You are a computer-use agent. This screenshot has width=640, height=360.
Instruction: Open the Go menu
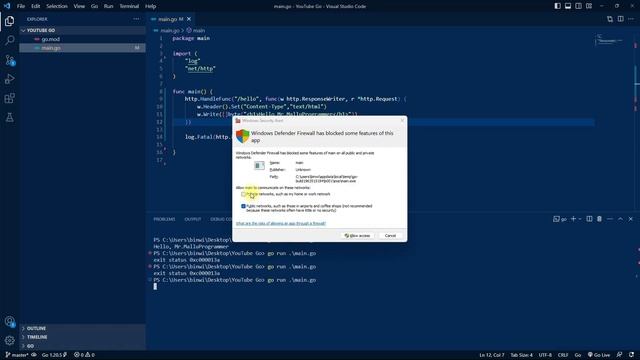[x=94, y=6]
